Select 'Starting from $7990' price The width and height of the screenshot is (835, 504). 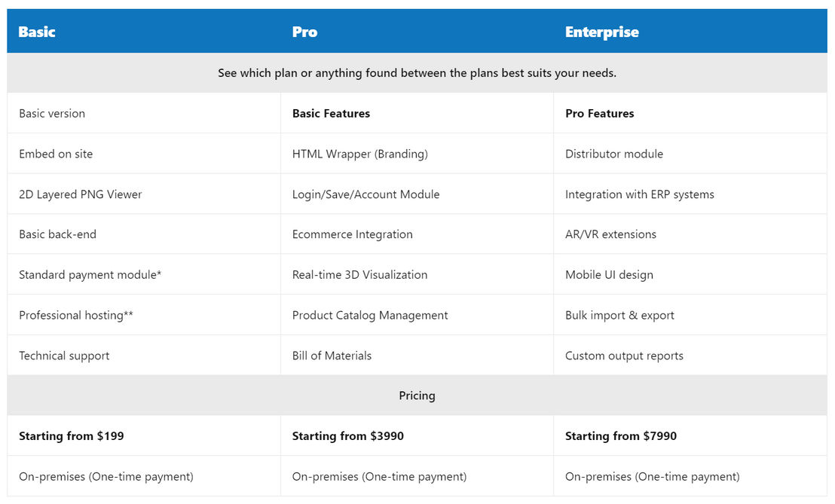[x=621, y=436]
